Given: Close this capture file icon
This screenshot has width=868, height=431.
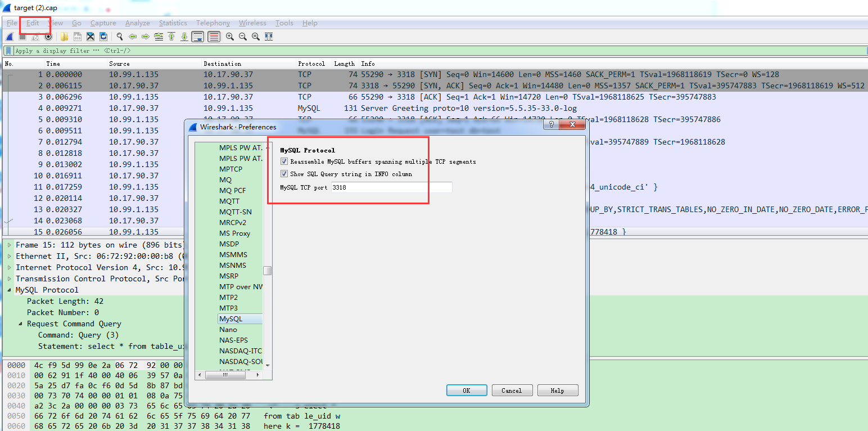Looking at the screenshot, I should [91, 37].
